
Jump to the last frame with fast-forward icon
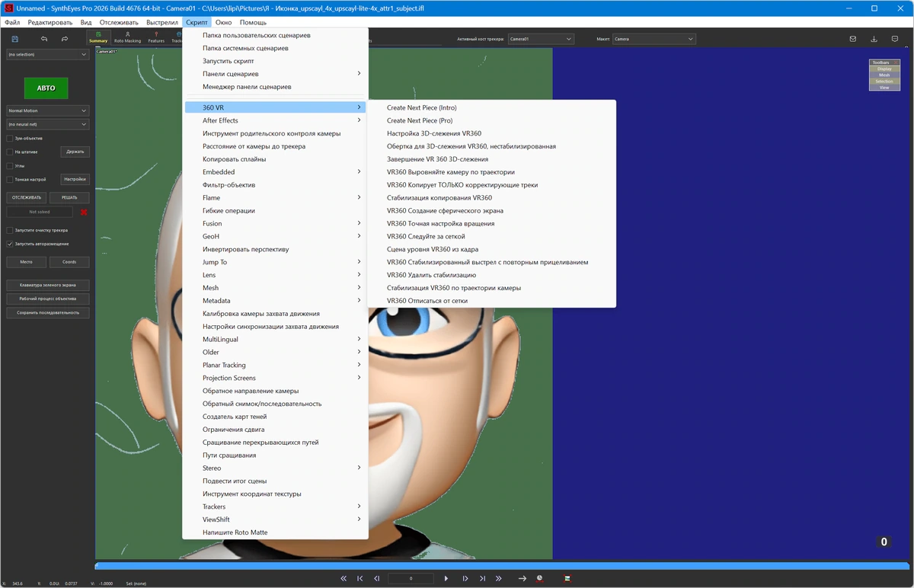click(x=499, y=579)
